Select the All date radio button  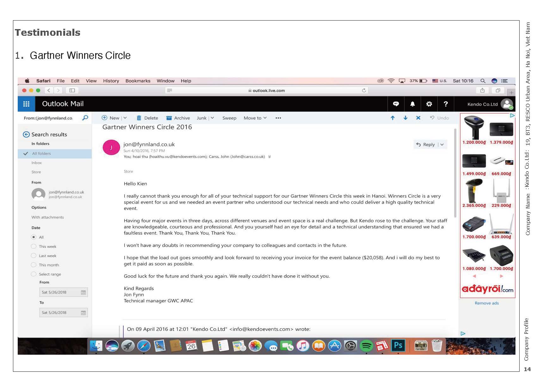(x=34, y=237)
